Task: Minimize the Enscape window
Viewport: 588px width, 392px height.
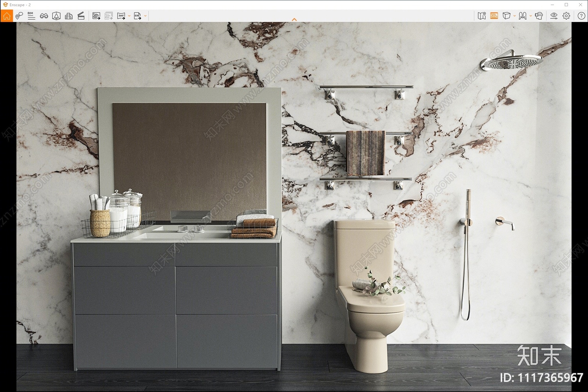Action: coord(552,5)
